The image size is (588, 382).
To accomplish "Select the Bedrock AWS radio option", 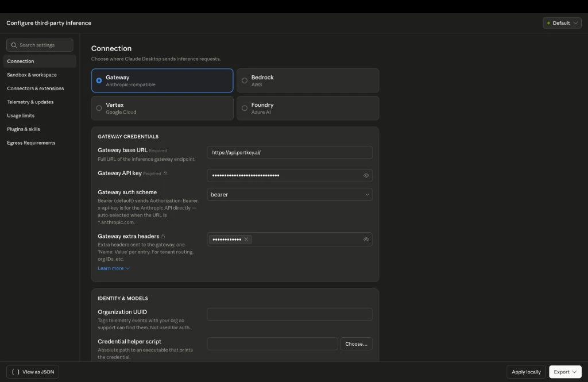I will pyautogui.click(x=245, y=80).
